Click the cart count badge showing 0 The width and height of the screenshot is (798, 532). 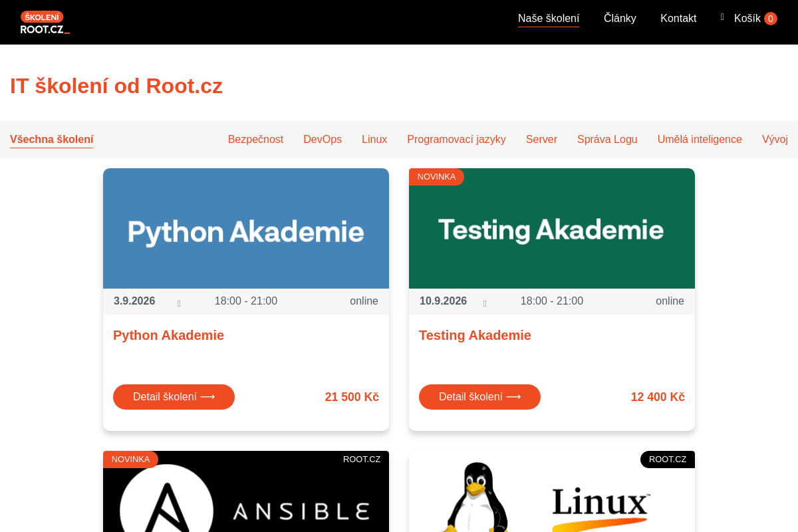tap(770, 19)
